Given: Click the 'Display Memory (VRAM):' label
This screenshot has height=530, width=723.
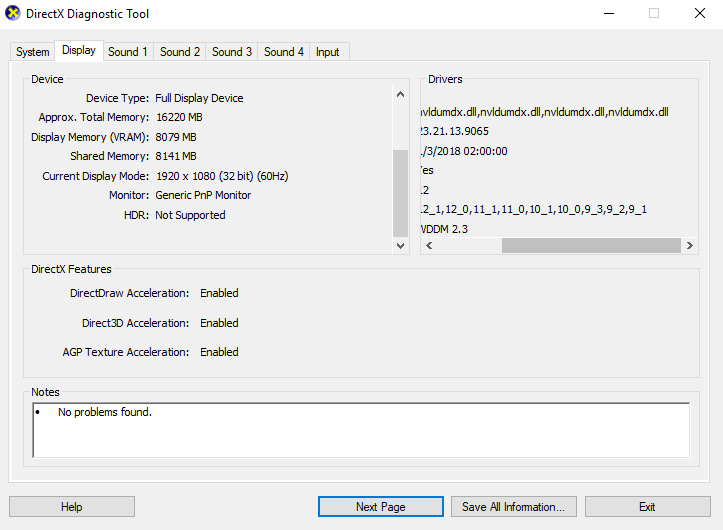Looking at the screenshot, I should [x=90, y=137].
